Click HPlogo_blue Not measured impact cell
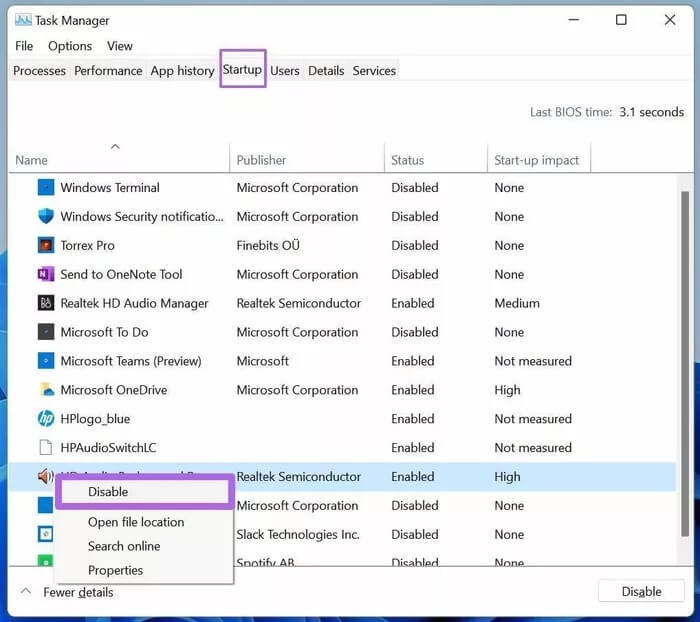700x622 pixels. pos(533,419)
